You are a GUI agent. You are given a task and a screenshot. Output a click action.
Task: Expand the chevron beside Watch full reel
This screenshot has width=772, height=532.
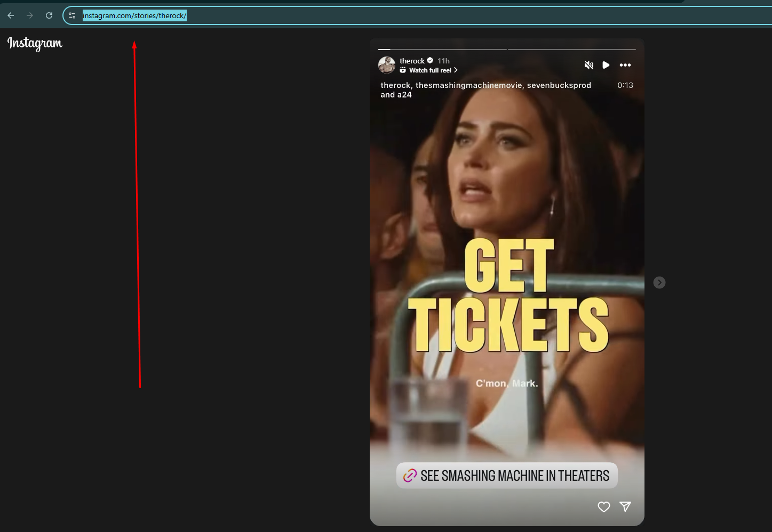(456, 70)
